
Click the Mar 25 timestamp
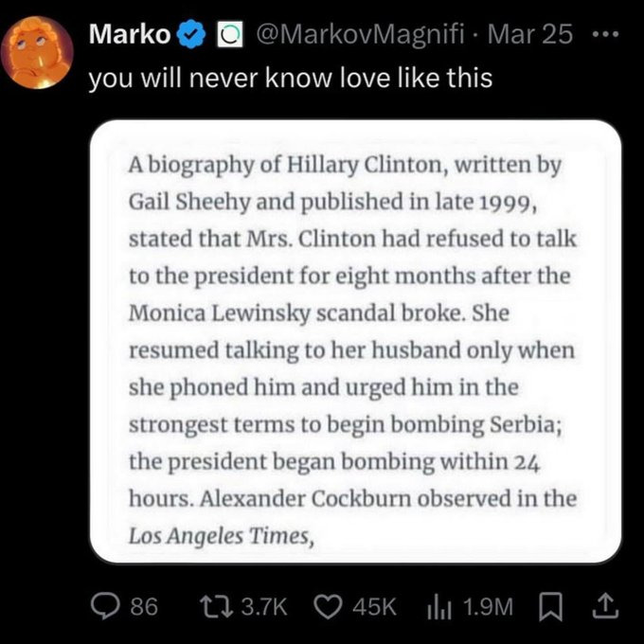pyautogui.click(x=536, y=35)
